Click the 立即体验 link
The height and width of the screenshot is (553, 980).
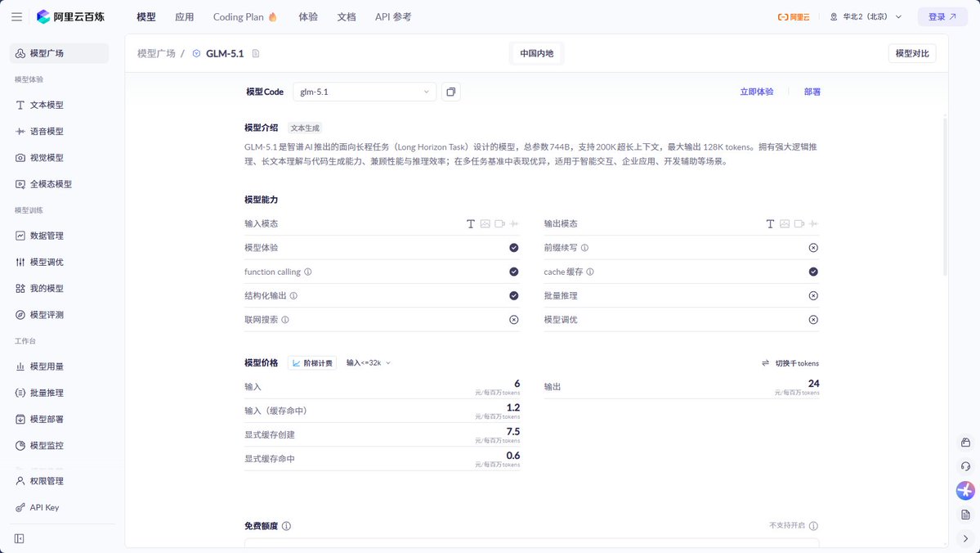click(x=756, y=92)
